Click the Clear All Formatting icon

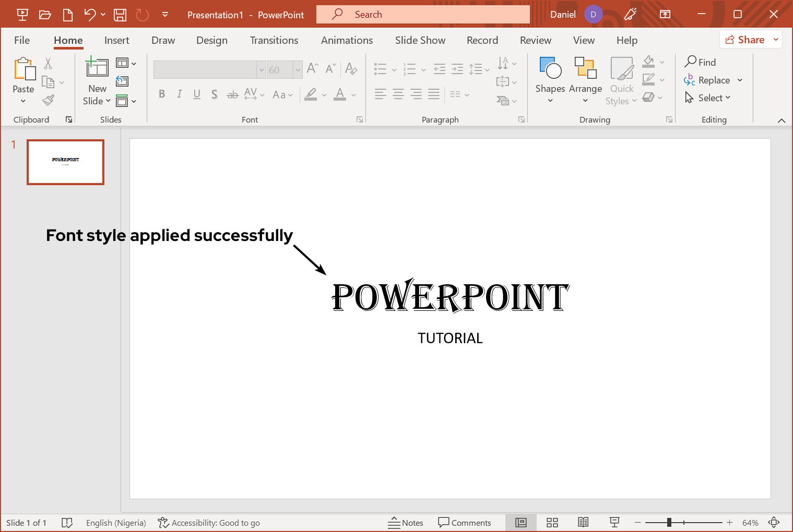click(351, 68)
